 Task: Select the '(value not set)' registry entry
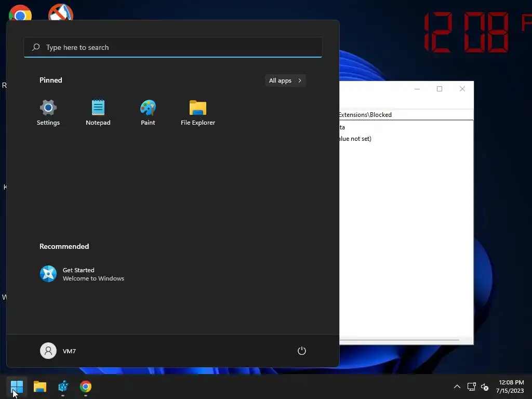(x=355, y=138)
